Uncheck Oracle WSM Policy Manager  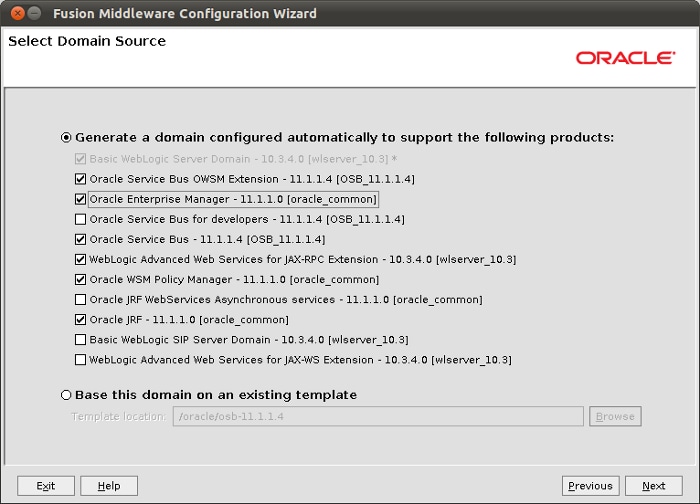pos(81,279)
